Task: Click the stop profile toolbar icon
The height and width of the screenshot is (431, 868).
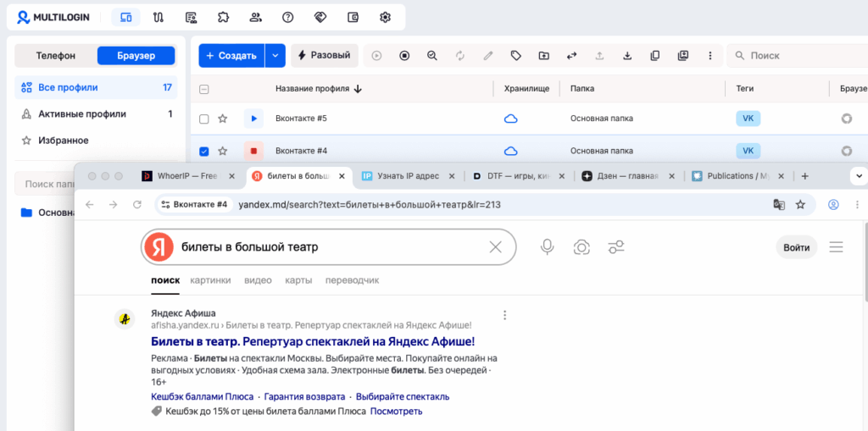Action: 404,55
